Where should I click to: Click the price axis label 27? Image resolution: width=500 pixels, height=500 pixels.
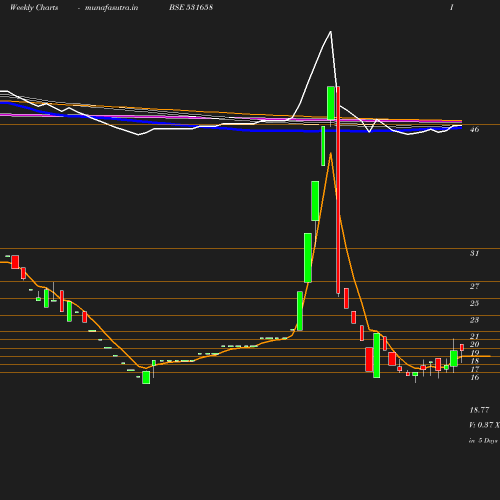coord(474,286)
